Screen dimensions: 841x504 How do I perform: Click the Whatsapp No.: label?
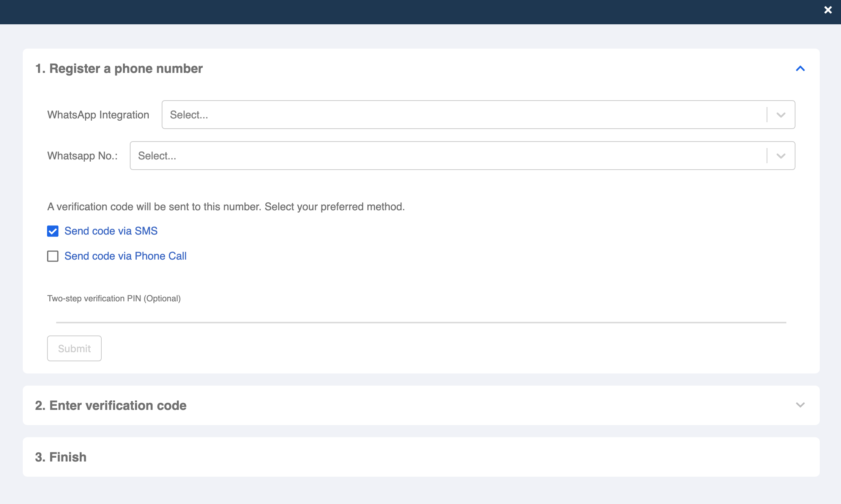tap(82, 156)
